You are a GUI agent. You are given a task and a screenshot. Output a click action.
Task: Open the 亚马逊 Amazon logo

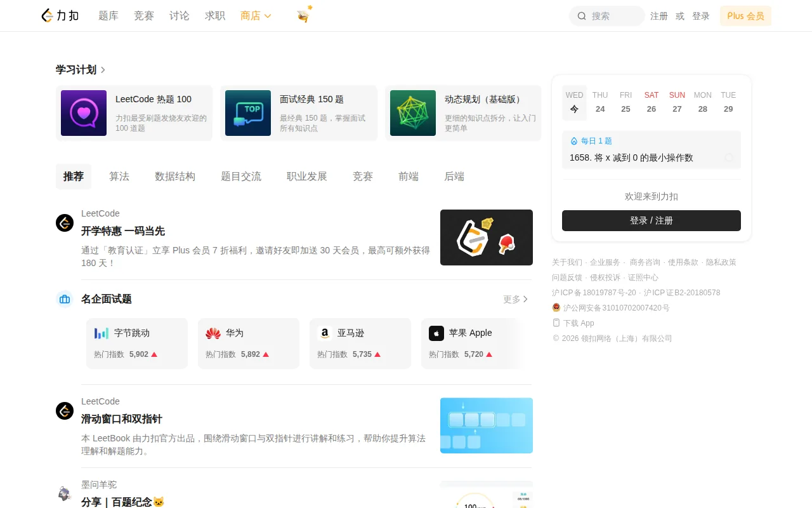point(325,333)
